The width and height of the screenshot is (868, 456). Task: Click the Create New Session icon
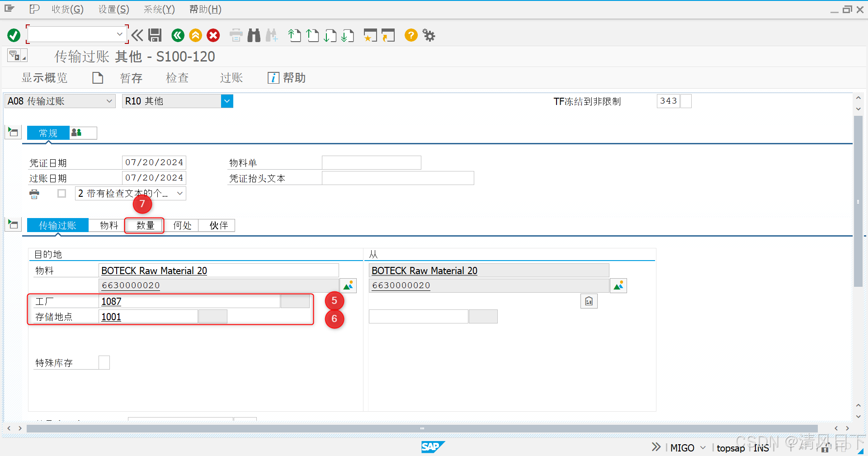click(x=370, y=35)
